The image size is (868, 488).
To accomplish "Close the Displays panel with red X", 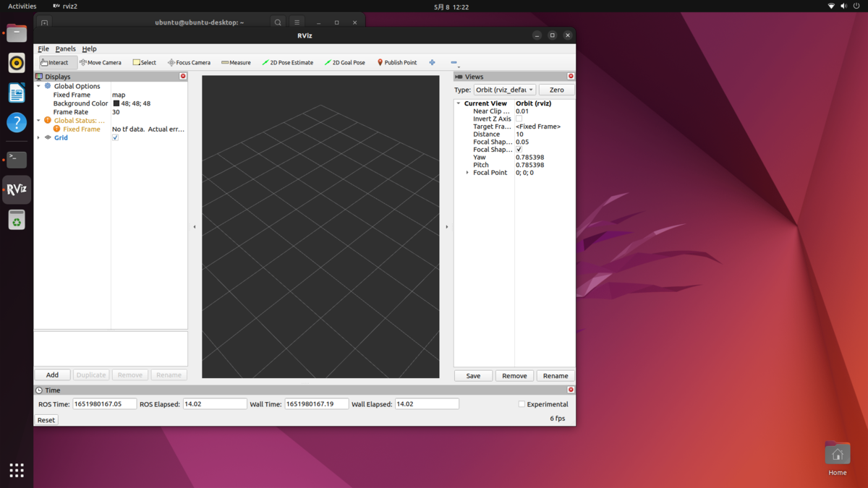I will [183, 76].
